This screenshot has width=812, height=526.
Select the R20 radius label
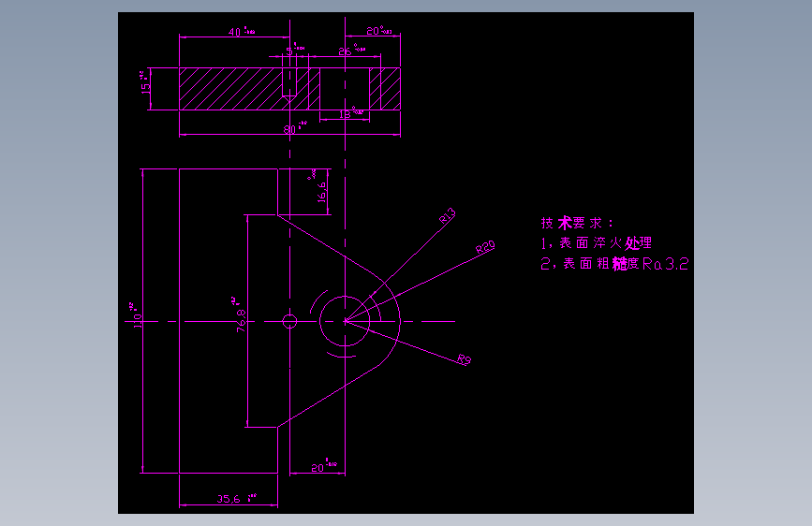point(485,247)
